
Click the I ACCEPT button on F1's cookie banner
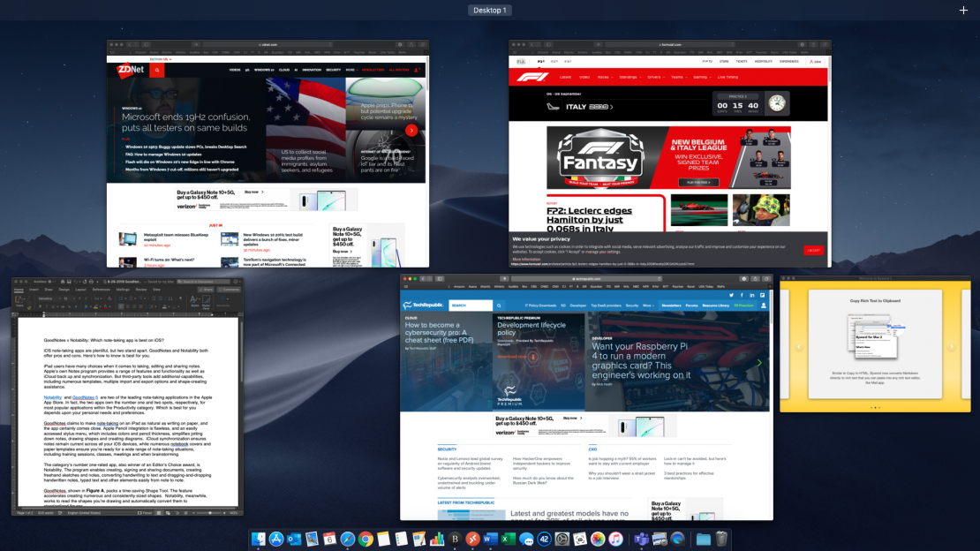point(815,250)
